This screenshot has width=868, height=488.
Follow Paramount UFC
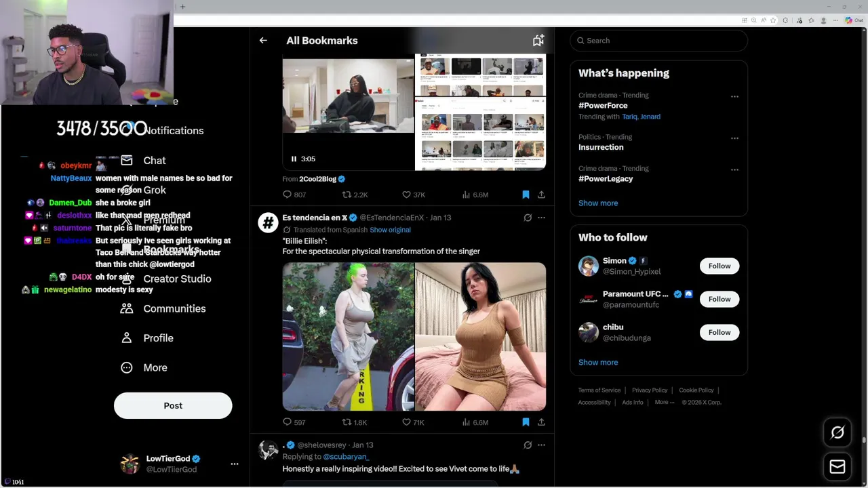(719, 299)
